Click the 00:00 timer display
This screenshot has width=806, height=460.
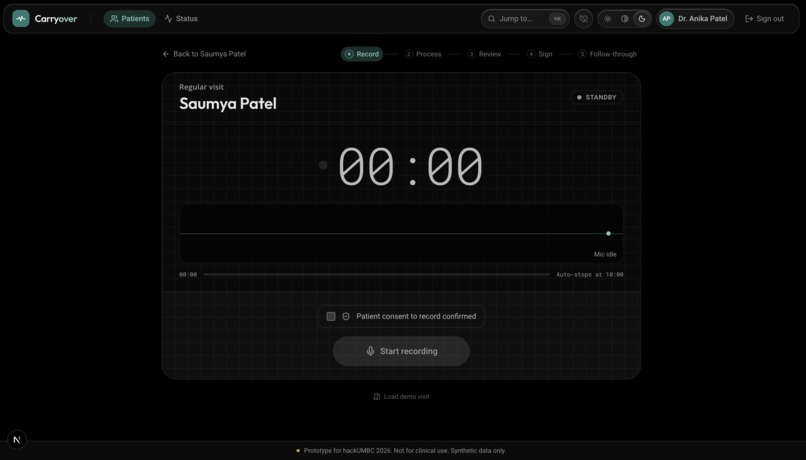coord(410,165)
